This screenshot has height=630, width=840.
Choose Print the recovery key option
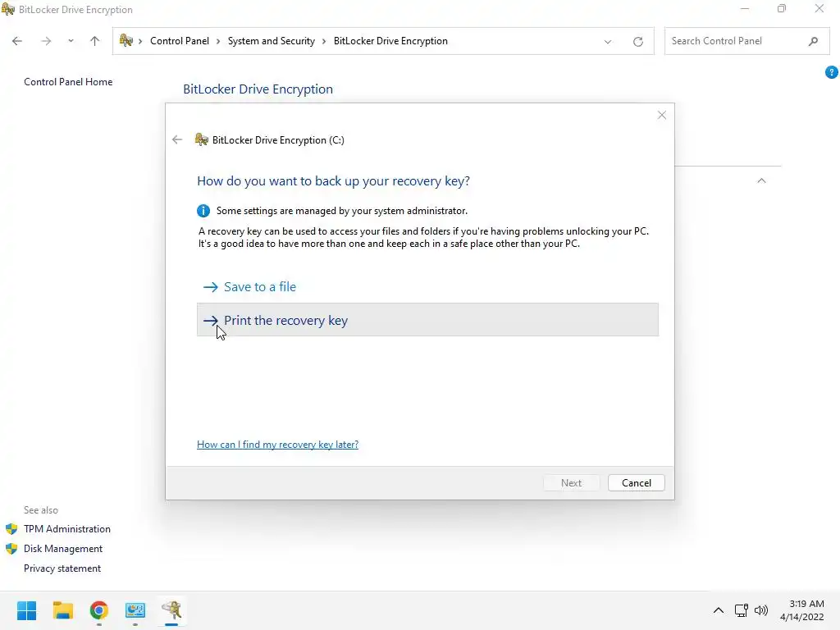[x=427, y=320]
